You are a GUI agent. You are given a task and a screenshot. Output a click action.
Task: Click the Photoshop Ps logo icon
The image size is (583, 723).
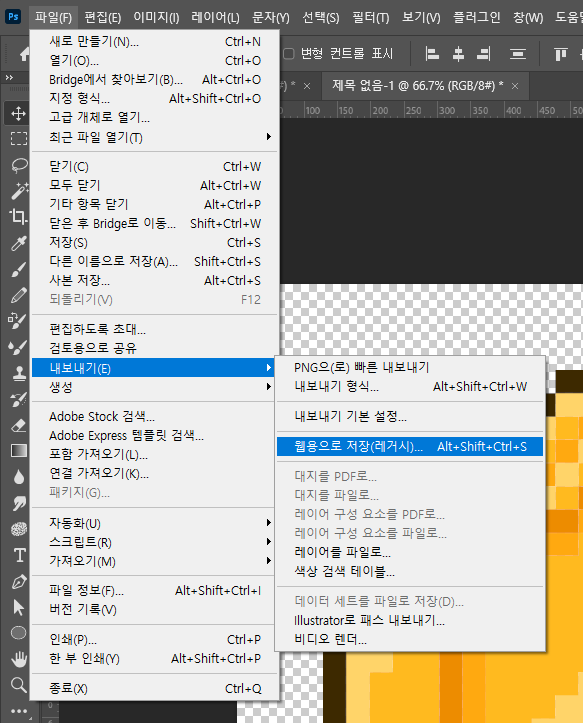click(x=13, y=17)
